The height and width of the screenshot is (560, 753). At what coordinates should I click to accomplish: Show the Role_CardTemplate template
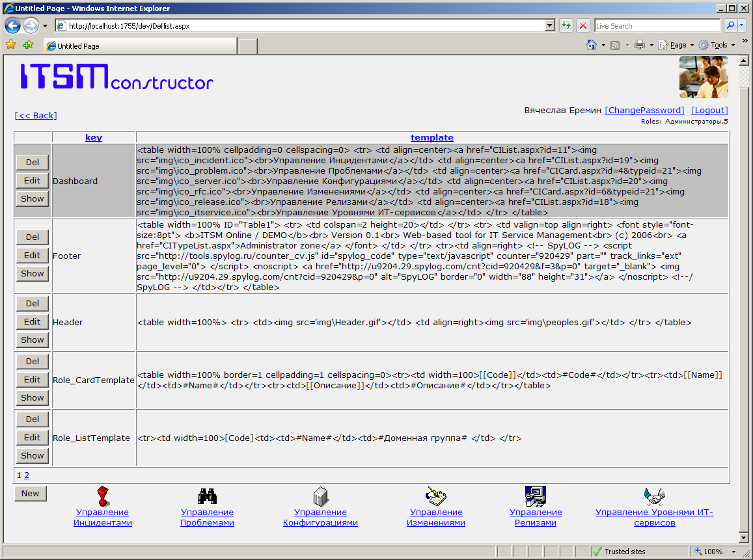click(32, 398)
